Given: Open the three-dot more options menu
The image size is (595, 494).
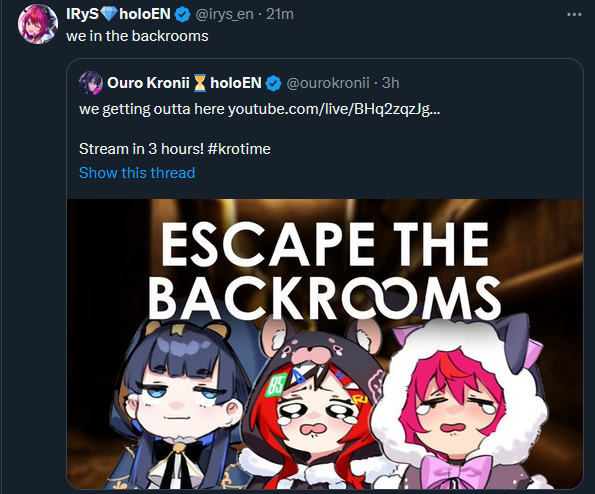Looking at the screenshot, I should (574, 14).
